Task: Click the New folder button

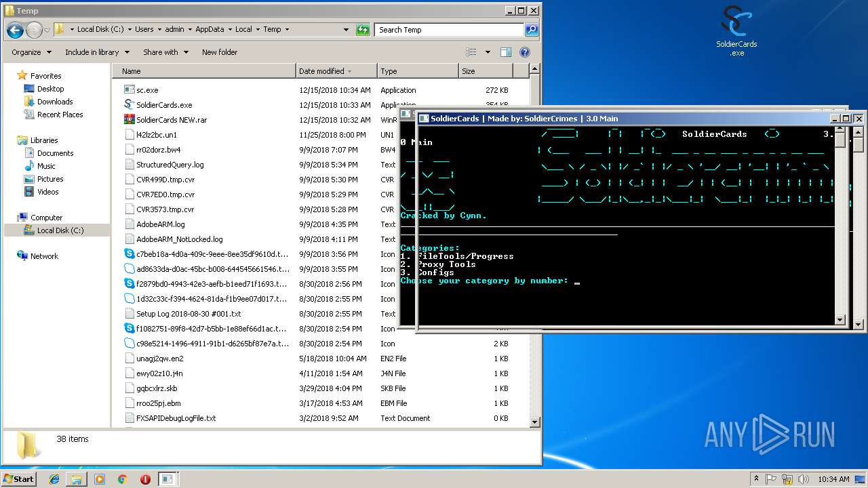Action: coord(220,52)
